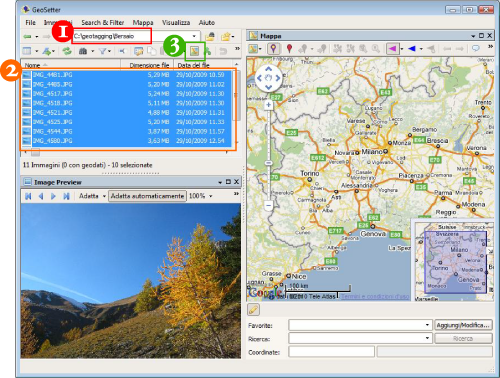Go to first image in Image Preview

coord(28,196)
